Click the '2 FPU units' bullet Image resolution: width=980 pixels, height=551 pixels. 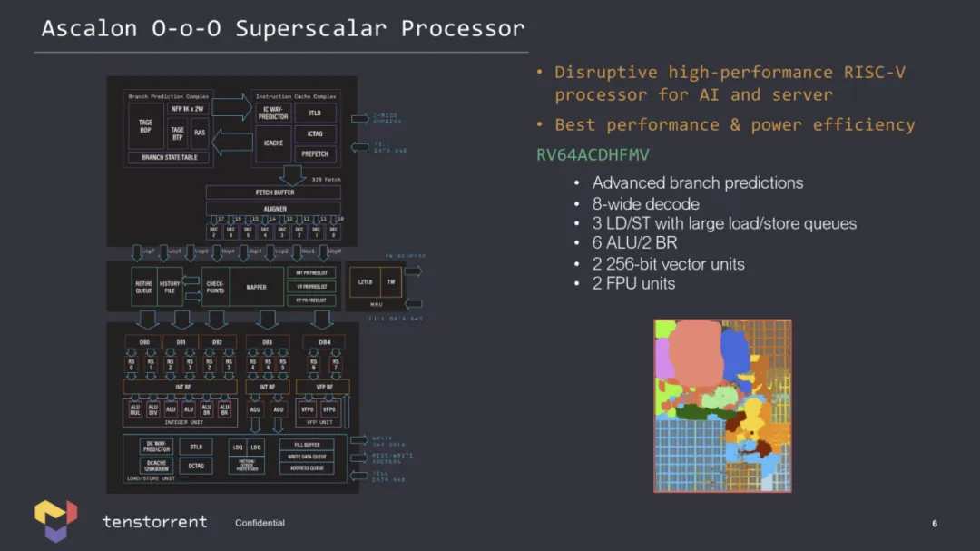pyautogui.click(x=633, y=283)
